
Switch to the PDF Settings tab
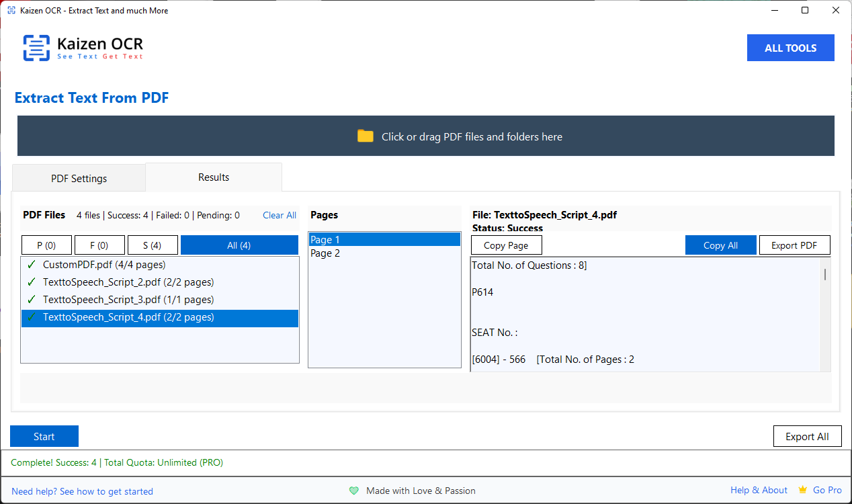click(79, 179)
